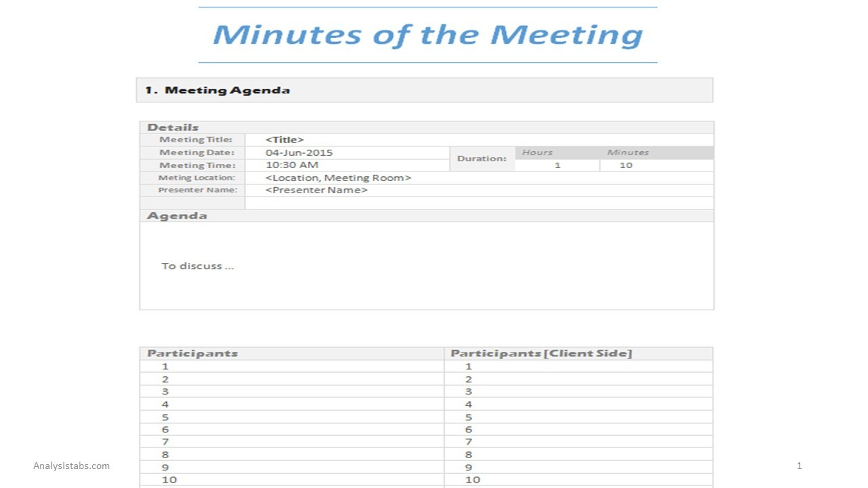Click row 5 in the Participants list
The height and width of the screenshot is (488, 868).
tap(292, 417)
